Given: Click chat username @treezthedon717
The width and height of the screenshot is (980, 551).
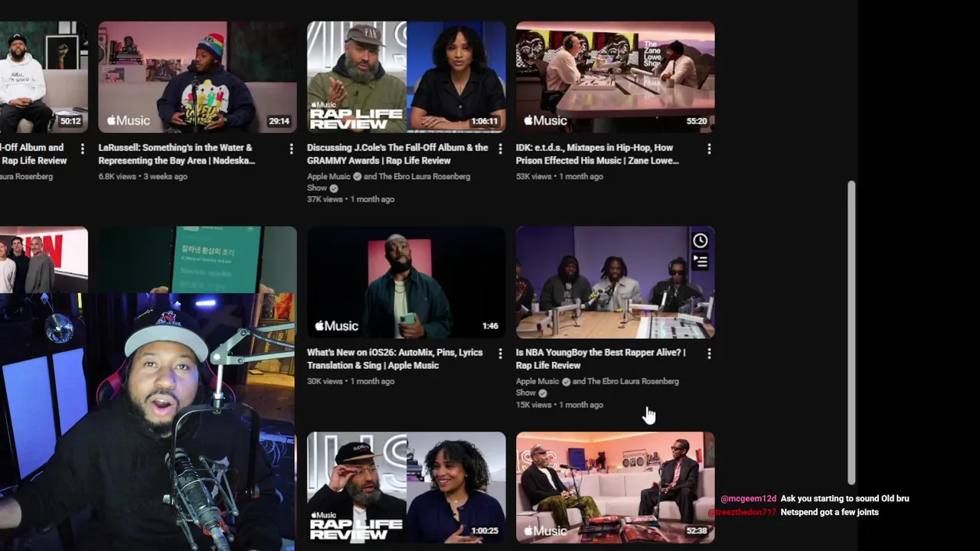Looking at the screenshot, I should tap(743, 513).
